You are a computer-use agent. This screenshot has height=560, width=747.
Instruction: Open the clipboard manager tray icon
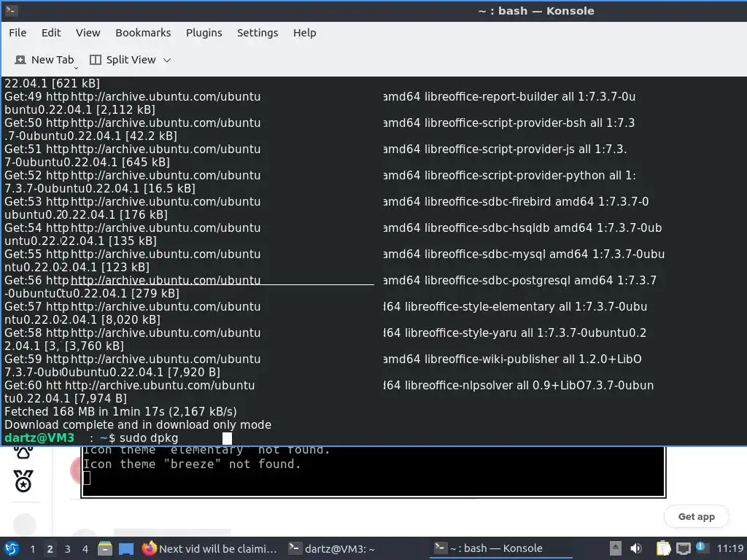point(662,548)
